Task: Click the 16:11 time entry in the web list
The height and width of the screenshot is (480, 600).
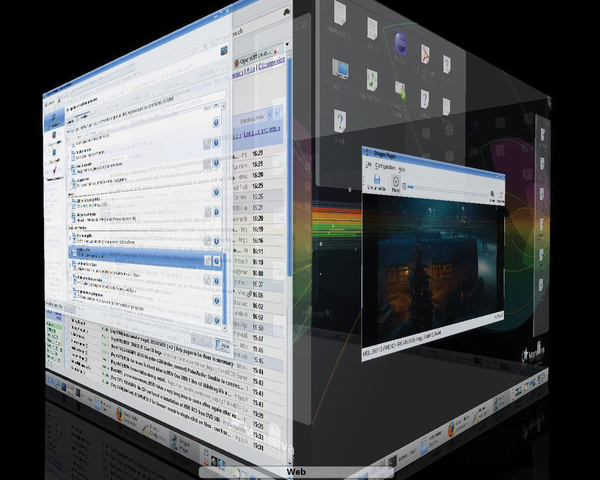Action: pos(258,251)
